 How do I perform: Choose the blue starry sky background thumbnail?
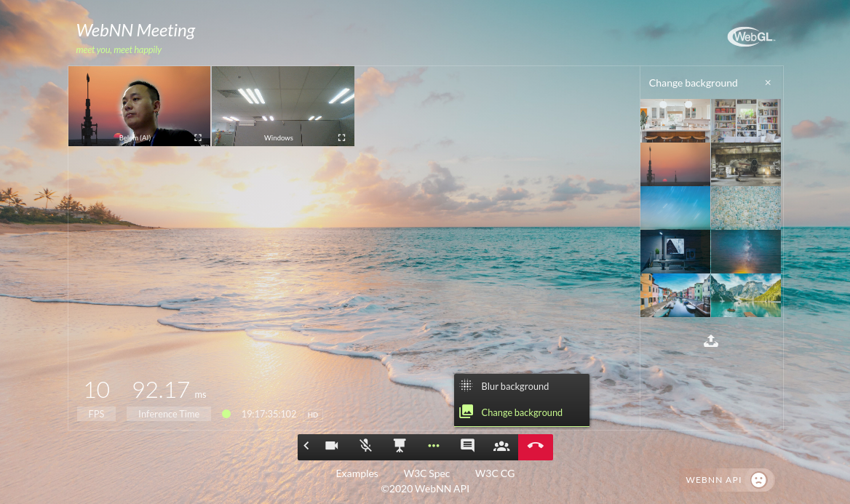(x=675, y=208)
